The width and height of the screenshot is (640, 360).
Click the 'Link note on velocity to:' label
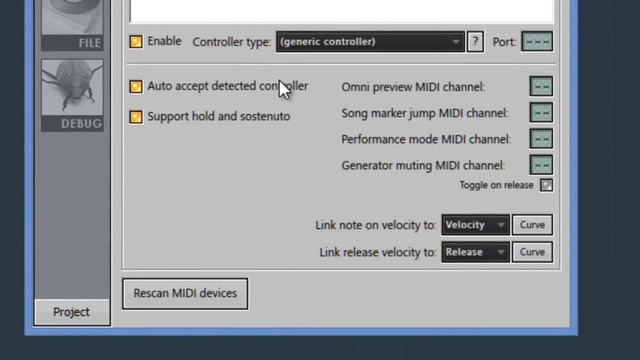[x=376, y=225]
